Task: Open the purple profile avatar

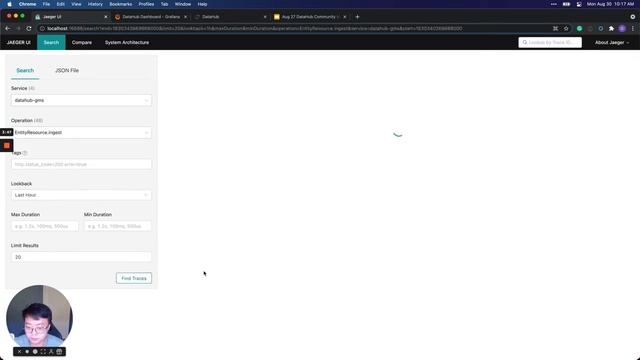Action: click(x=622, y=29)
